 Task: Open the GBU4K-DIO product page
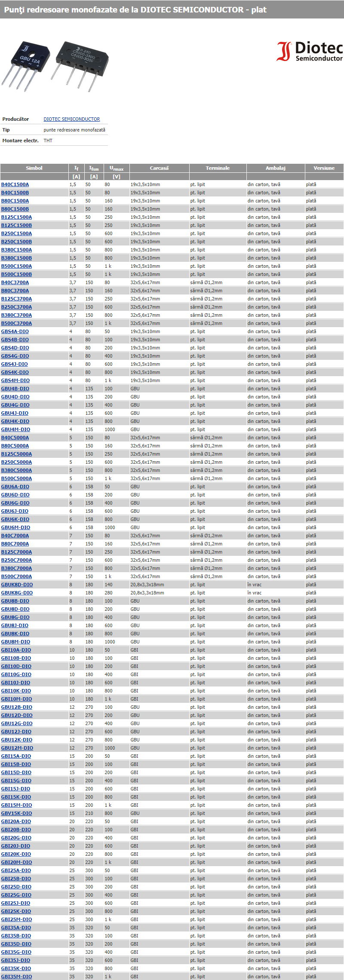(x=15, y=421)
